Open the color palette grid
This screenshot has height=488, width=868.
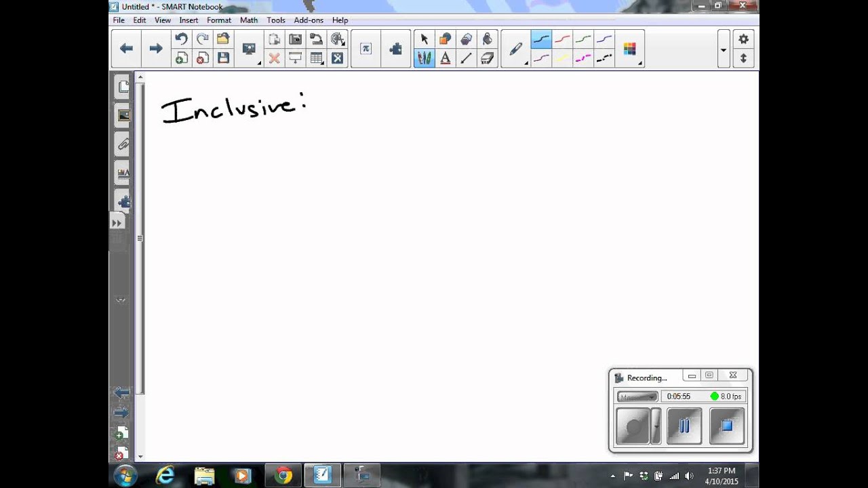tap(630, 49)
